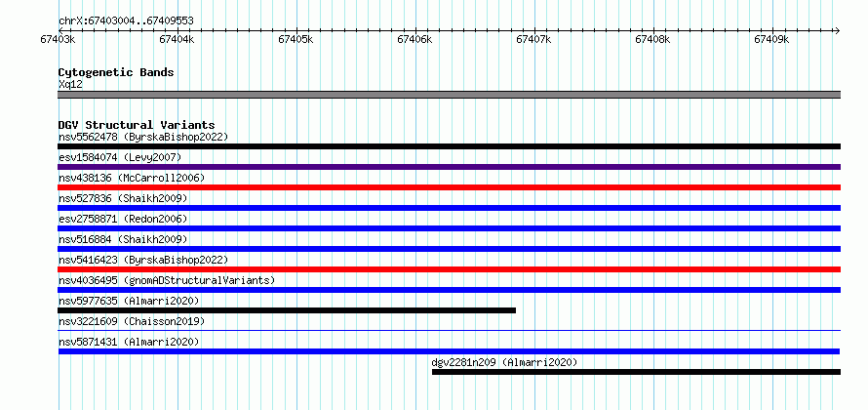Select the red nsv5416423 variant bar
Viewport: 868px width, 410px height.
(x=449, y=269)
